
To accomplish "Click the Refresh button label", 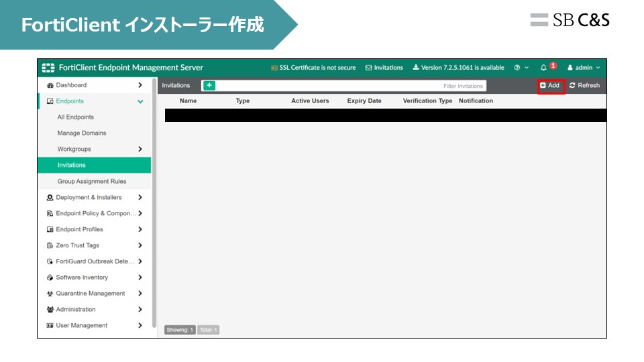I will click(x=588, y=85).
